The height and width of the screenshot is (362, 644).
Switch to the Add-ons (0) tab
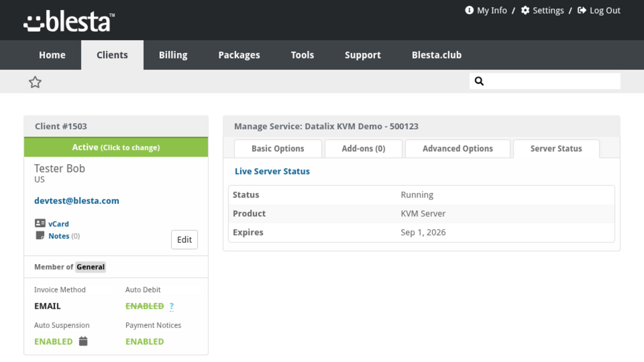tap(363, 149)
